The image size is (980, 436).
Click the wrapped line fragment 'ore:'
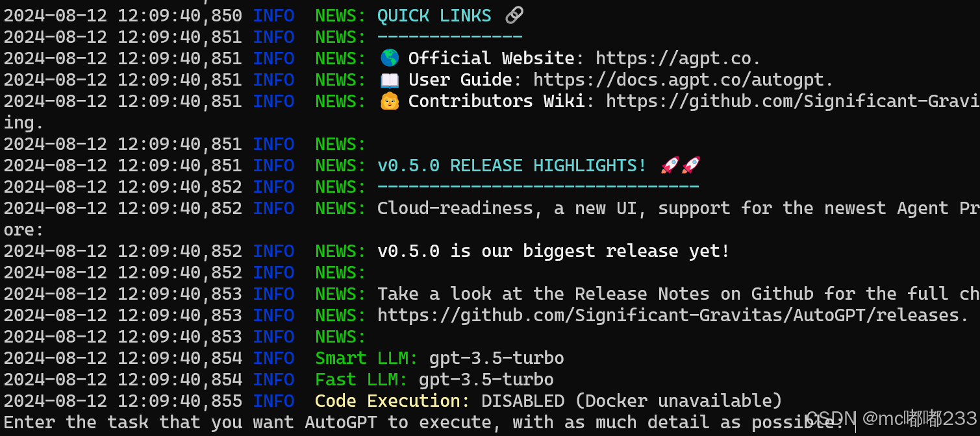tap(24, 230)
